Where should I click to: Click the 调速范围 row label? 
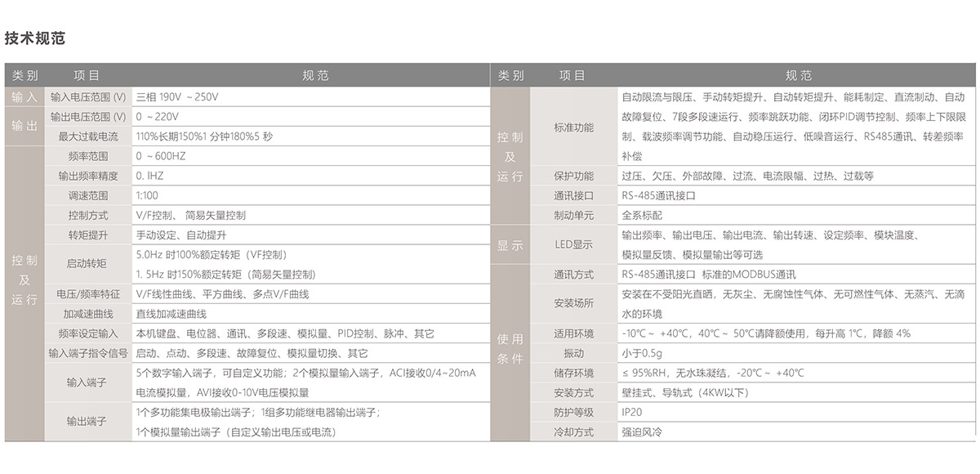[x=88, y=195]
